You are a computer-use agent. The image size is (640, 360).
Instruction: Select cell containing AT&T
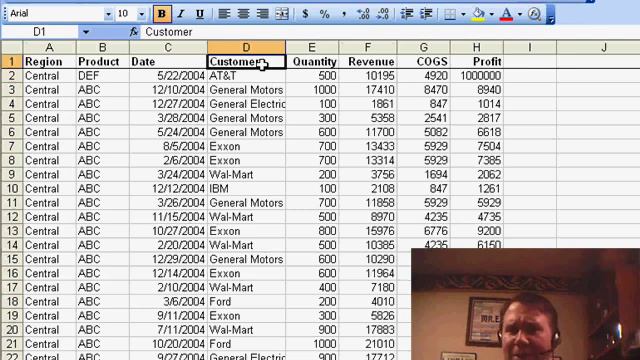tap(247, 76)
